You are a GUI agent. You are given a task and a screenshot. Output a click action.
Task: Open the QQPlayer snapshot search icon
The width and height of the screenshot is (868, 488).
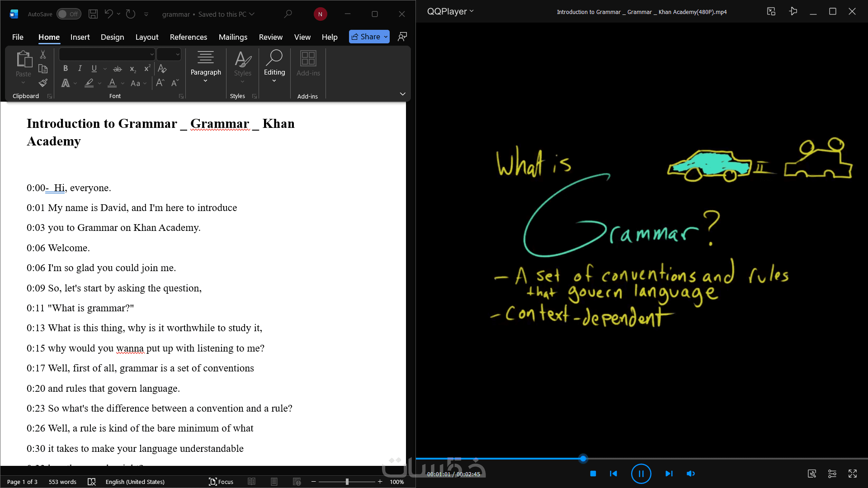click(812, 474)
